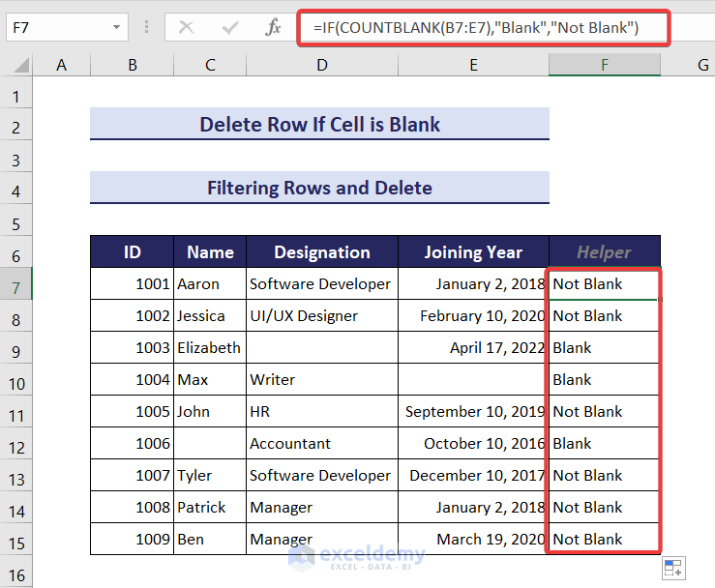Select the 'Jessica' name cell

[x=210, y=315]
